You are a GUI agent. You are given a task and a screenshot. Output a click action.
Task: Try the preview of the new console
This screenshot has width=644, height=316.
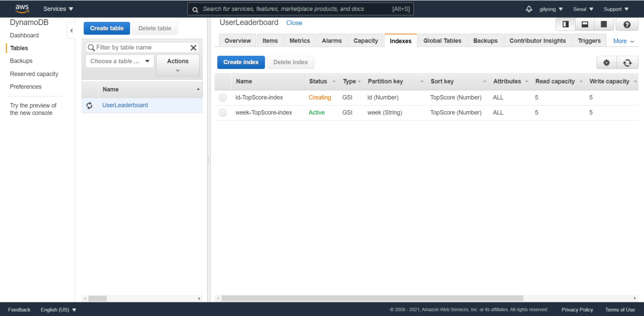[33, 109]
